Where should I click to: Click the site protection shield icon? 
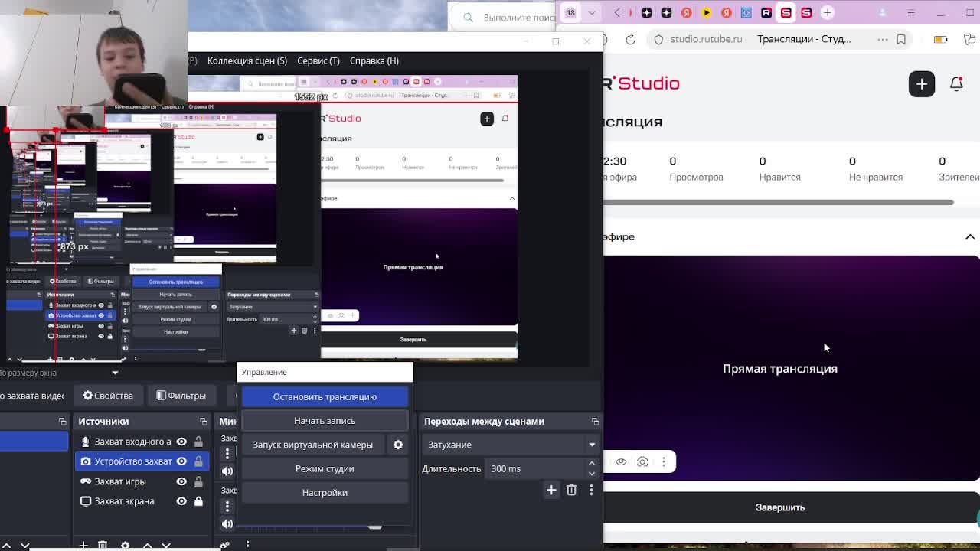pos(658,39)
